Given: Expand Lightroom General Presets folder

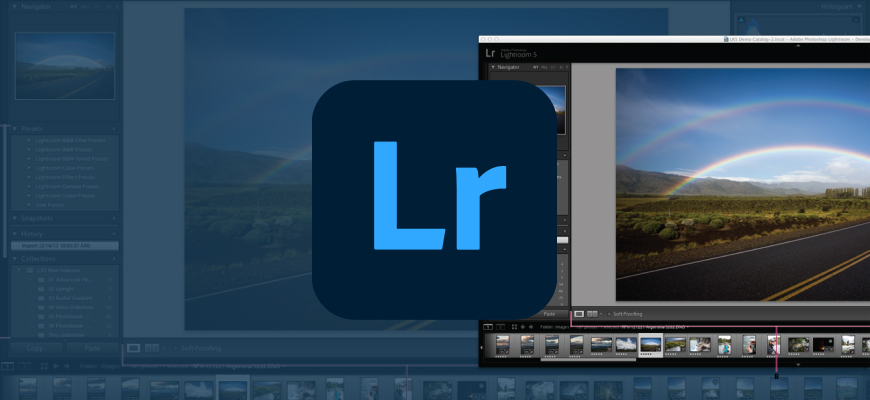Looking at the screenshot, I should pyautogui.click(x=28, y=186).
